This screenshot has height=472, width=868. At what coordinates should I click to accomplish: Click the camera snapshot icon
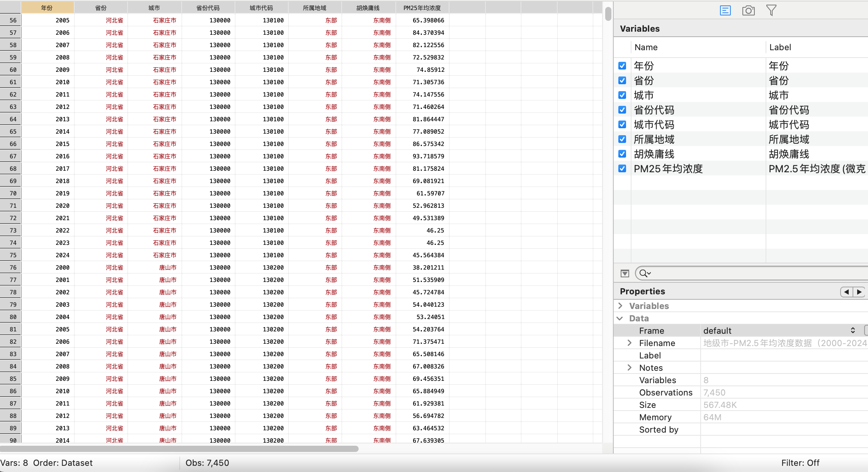coord(748,10)
